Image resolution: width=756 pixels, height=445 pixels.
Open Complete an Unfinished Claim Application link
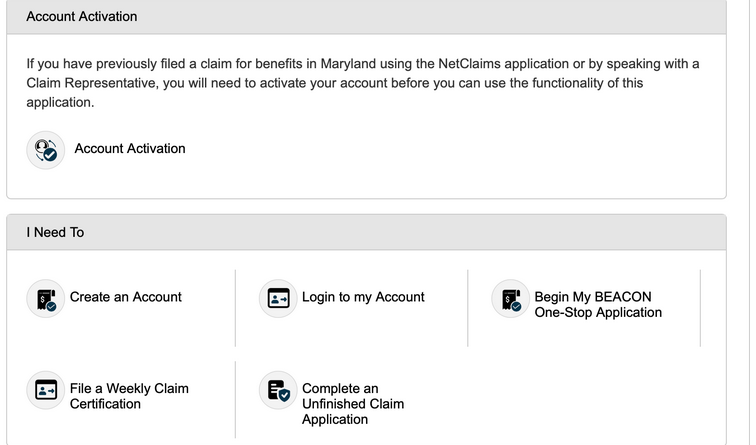[x=353, y=404]
